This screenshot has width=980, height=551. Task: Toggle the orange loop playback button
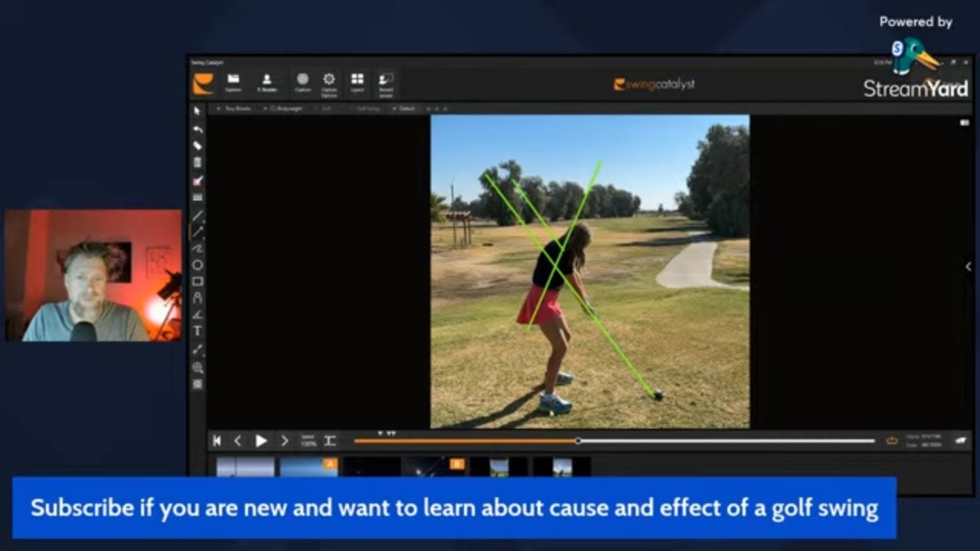(x=892, y=441)
